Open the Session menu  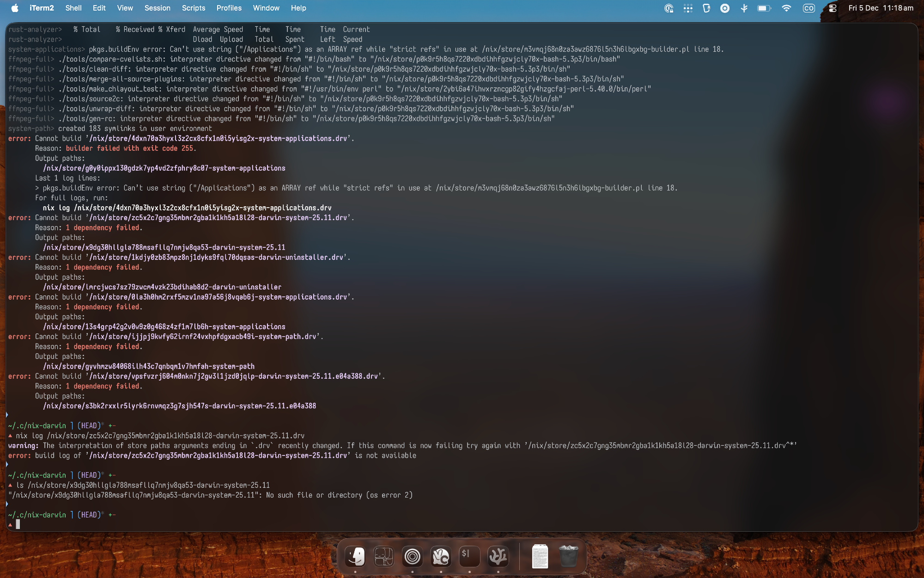[157, 8]
